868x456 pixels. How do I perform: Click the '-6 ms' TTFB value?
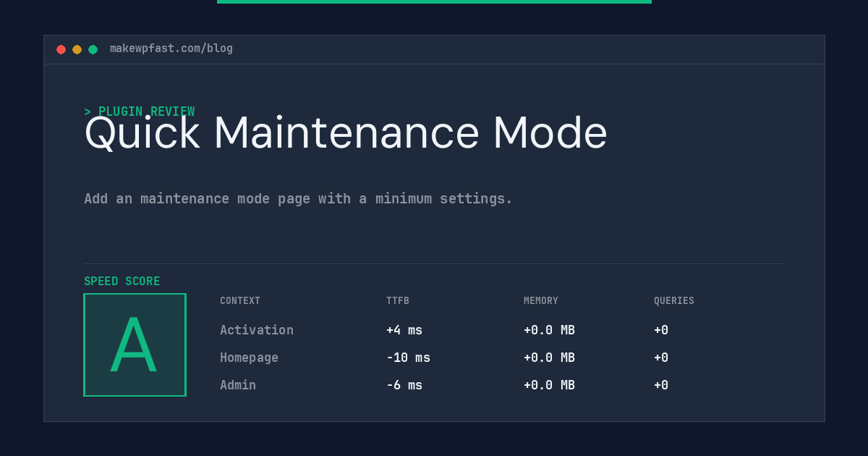(404, 385)
